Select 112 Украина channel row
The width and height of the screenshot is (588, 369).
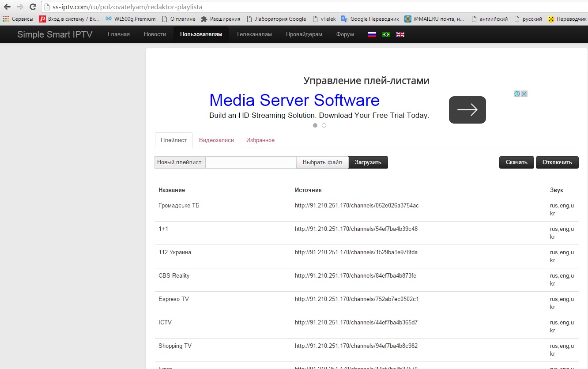366,256
